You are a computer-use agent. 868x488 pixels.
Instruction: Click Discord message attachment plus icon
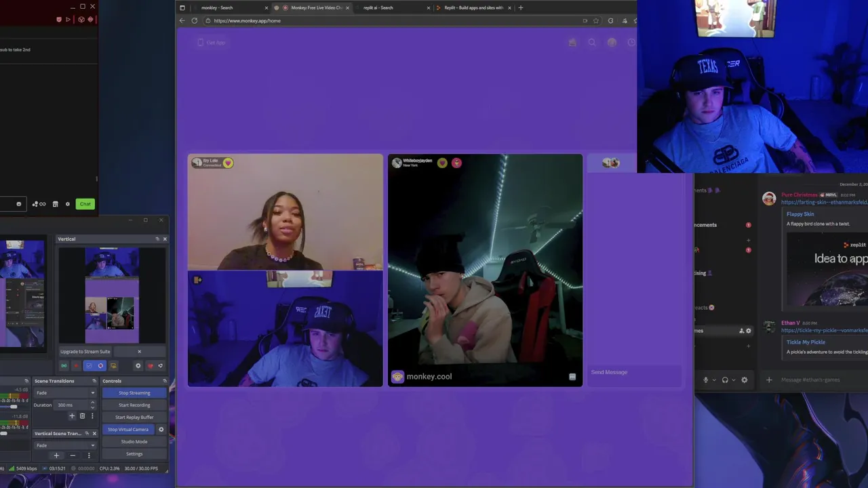pyautogui.click(x=769, y=380)
